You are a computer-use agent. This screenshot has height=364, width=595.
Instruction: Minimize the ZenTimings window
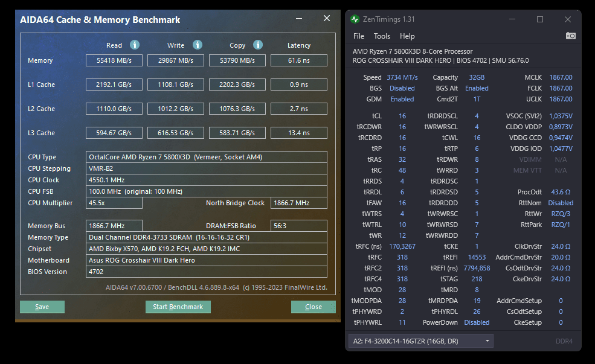pyautogui.click(x=512, y=19)
